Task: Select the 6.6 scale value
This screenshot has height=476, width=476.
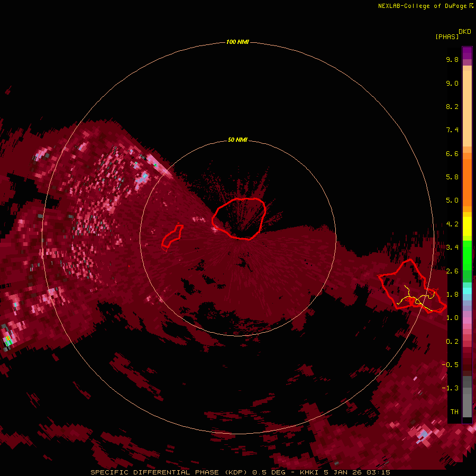Action: point(452,153)
